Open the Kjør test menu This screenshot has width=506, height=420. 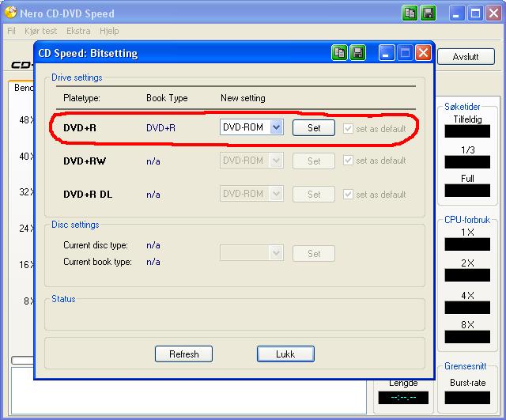tap(40, 31)
